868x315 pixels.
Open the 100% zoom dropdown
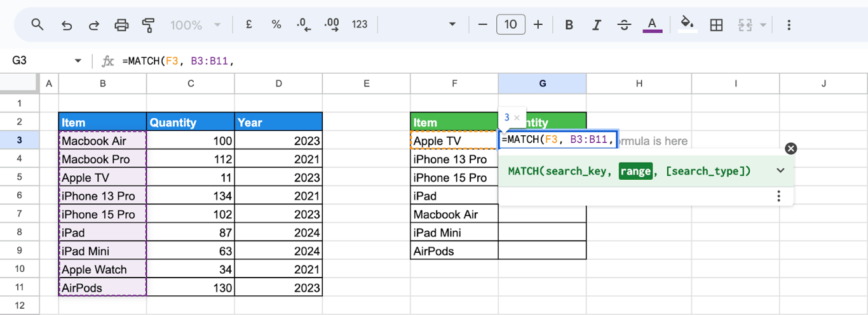pyautogui.click(x=195, y=25)
